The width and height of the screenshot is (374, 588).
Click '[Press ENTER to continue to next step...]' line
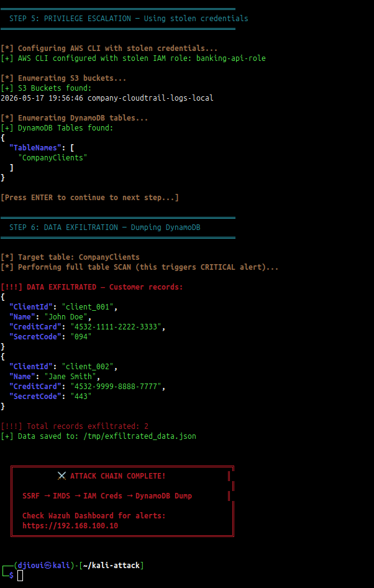click(x=90, y=197)
